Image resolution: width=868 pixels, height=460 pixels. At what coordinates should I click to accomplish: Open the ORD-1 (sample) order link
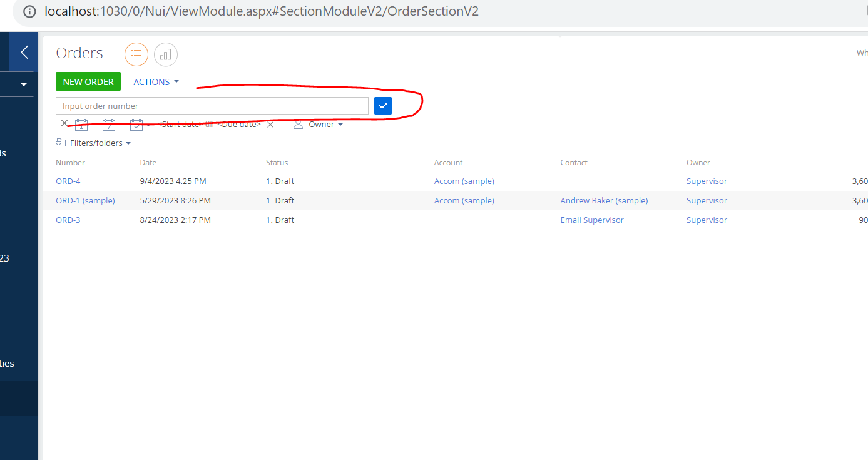pos(85,200)
